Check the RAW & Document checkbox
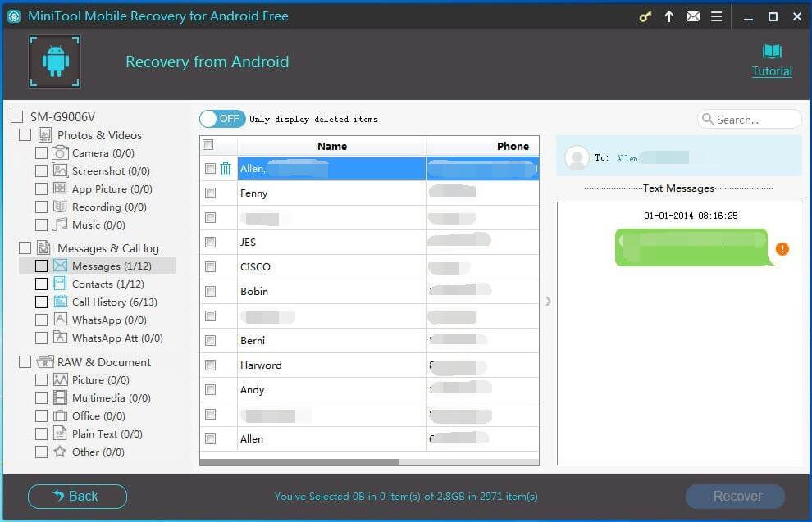812x522 pixels. click(x=25, y=361)
